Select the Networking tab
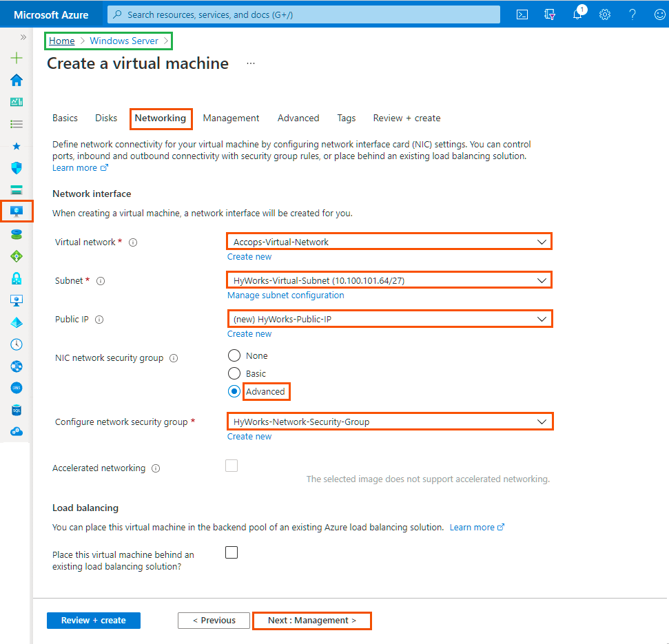The image size is (669, 644). coord(161,118)
